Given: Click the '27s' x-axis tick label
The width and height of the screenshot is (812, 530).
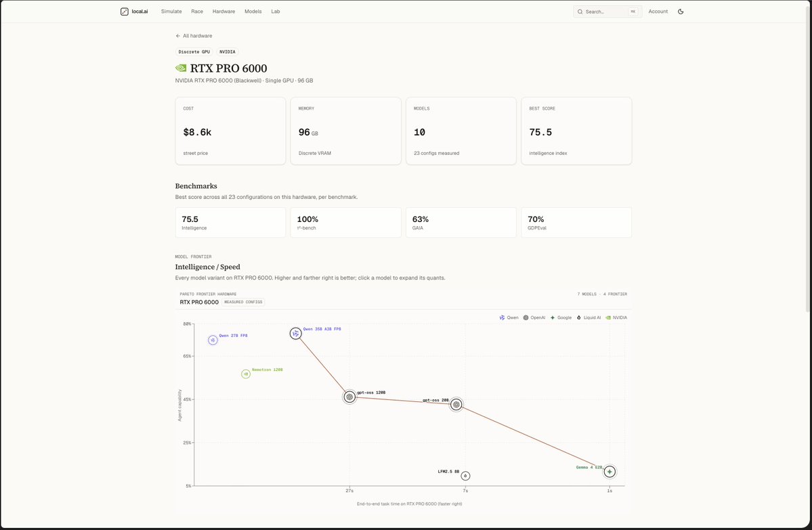Looking at the screenshot, I should pyautogui.click(x=349, y=491).
